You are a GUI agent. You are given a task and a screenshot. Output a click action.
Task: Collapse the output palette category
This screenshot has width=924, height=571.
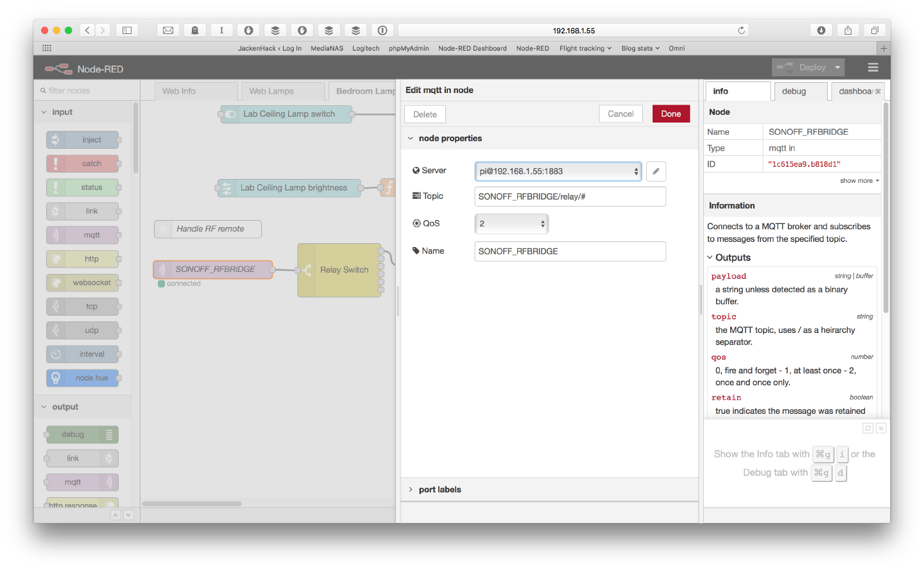[x=44, y=407]
